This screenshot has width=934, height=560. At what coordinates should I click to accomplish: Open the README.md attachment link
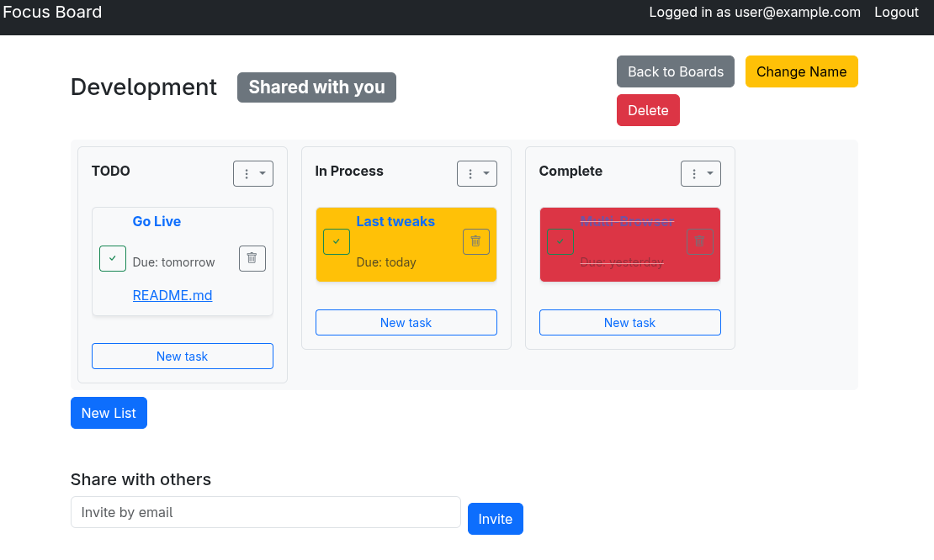coord(172,296)
